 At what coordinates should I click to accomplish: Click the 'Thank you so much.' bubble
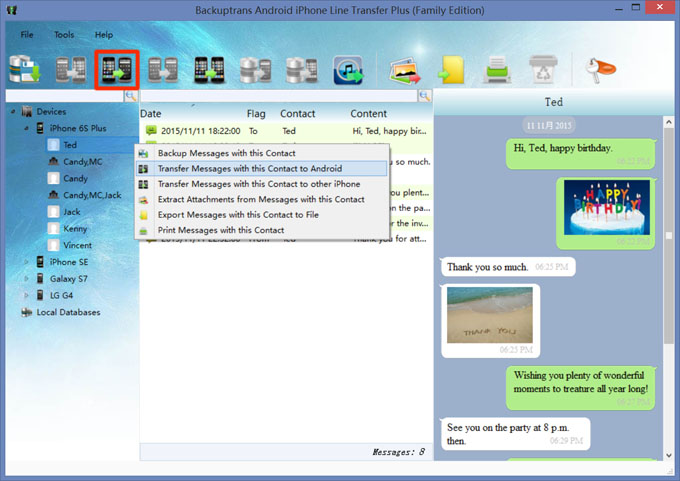pos(508,267)
